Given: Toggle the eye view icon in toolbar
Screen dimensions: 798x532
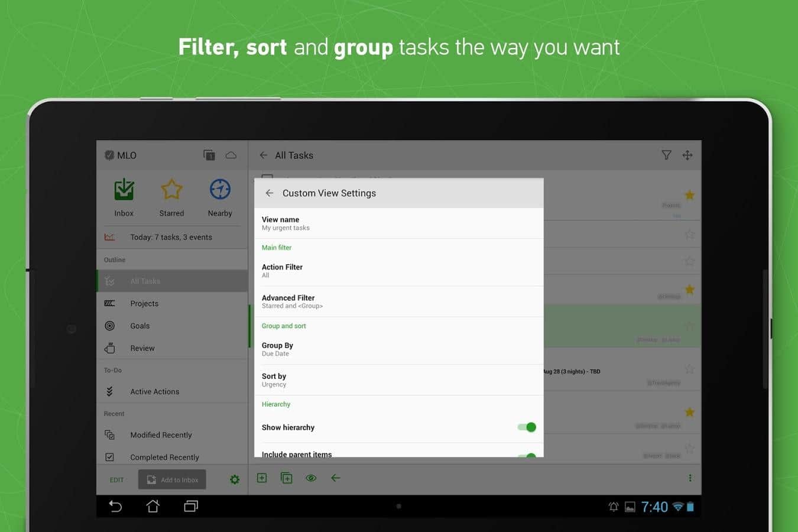Looking at the screenshot, I should coord(311,478).
